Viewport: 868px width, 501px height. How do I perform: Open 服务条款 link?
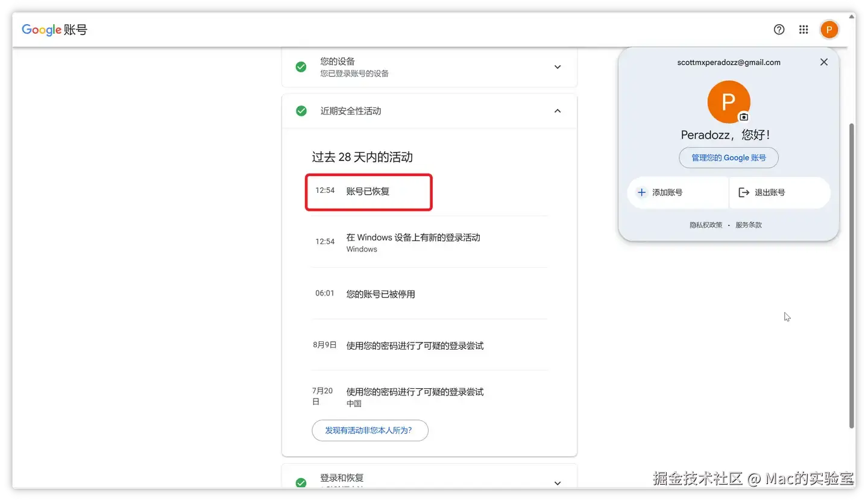[x=749, y=225]
